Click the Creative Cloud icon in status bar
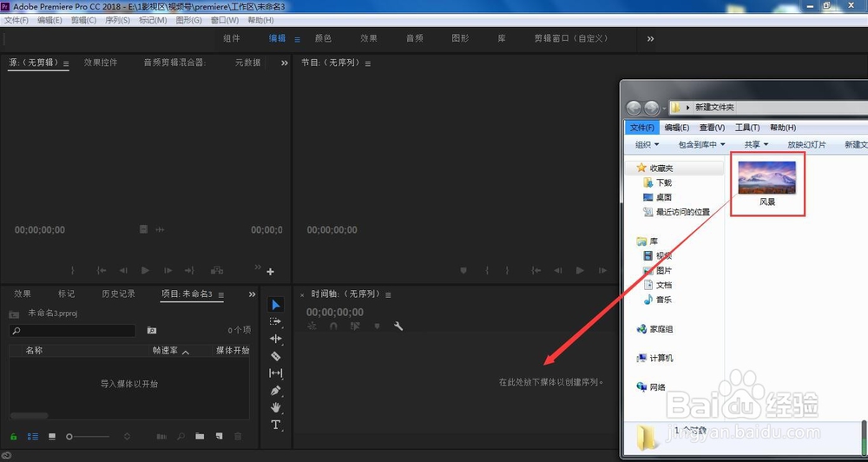Viewport: 868px width, 462px height. [x=7, y=456]
